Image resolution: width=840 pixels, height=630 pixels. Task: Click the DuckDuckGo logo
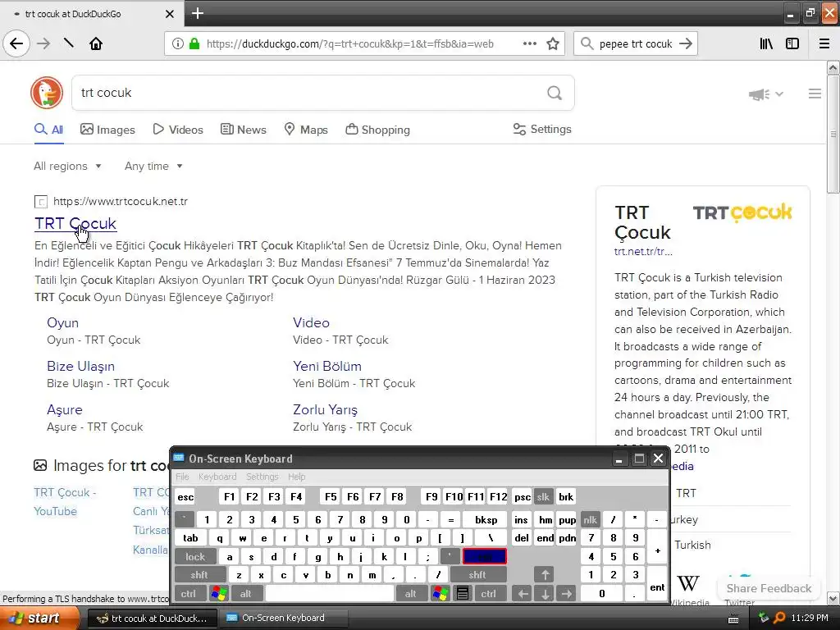47,93
